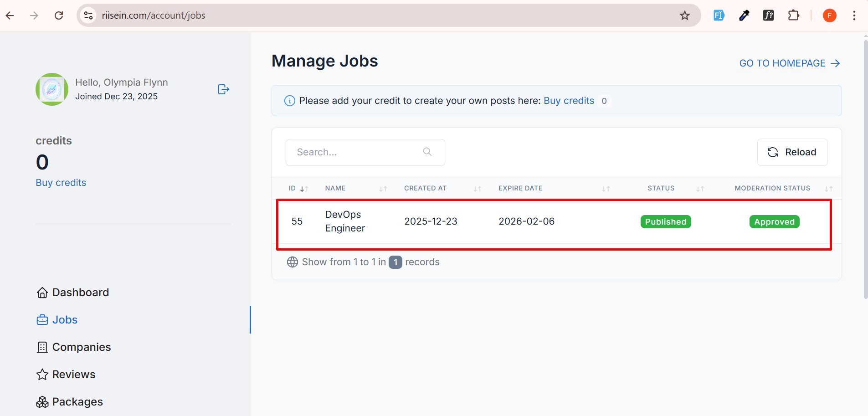868x416 pixels.
Task: Sort jobs by Created At column
Action: 477,189
